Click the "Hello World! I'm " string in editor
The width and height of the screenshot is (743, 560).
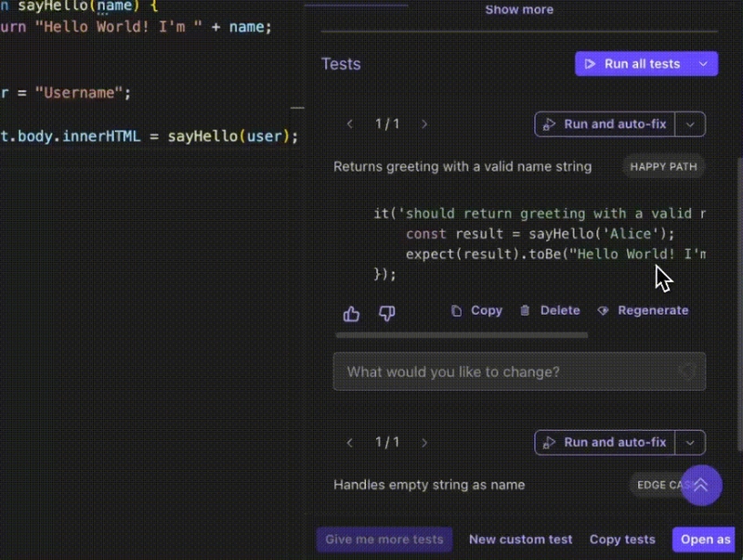[x=119, y=27]
